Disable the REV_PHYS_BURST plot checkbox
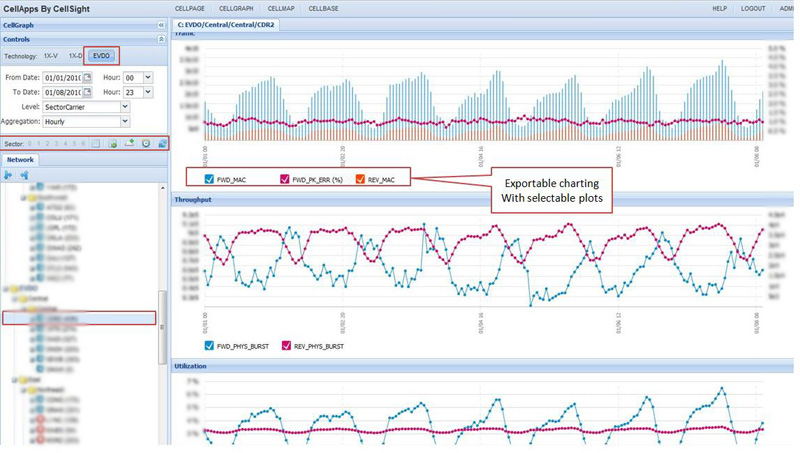 [x=286, y=346]
